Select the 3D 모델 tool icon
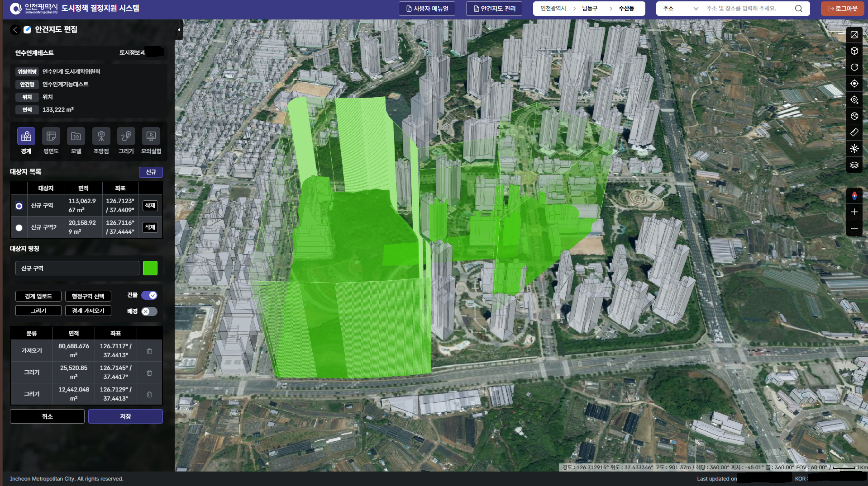This screenshot has height=486, width=868. click(x=76, y=137)
